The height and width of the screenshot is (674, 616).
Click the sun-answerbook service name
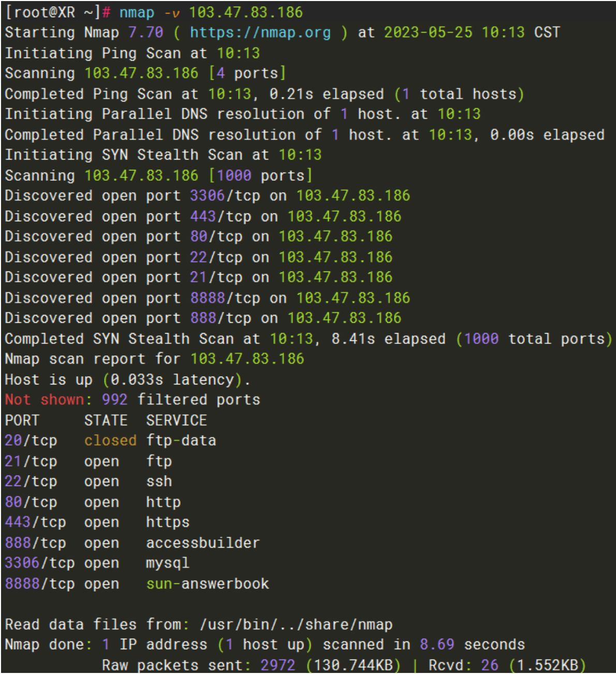click(207, 584)
